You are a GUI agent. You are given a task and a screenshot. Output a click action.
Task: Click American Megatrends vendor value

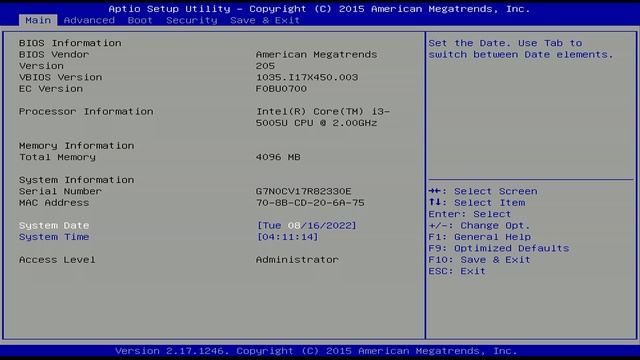[x=316, y=54]
